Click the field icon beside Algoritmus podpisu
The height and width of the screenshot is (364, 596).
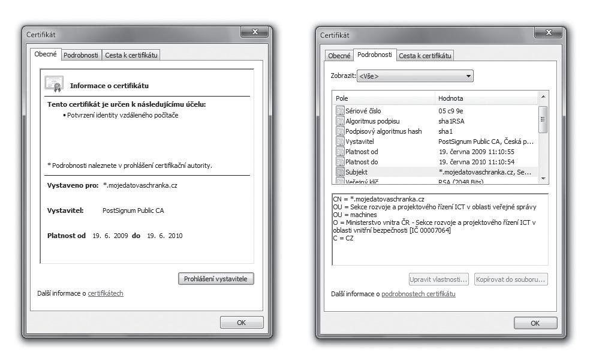340,121
